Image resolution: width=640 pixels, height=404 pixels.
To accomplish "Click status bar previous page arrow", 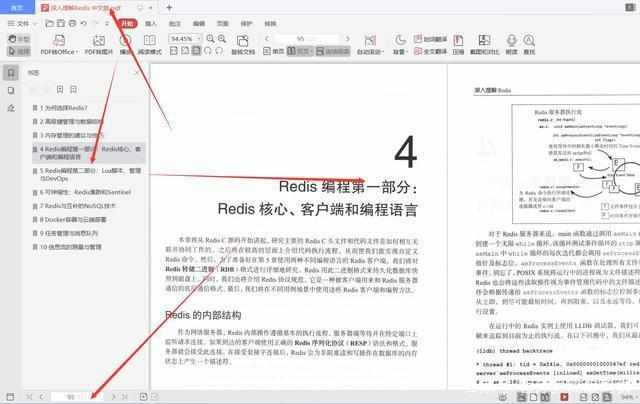I will click(41, 397).
